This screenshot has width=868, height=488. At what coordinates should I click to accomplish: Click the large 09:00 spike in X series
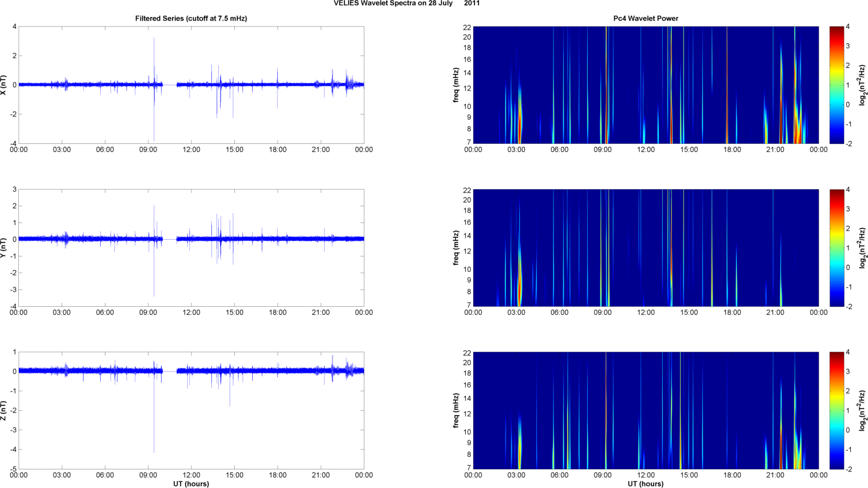(x=154, y=57)
